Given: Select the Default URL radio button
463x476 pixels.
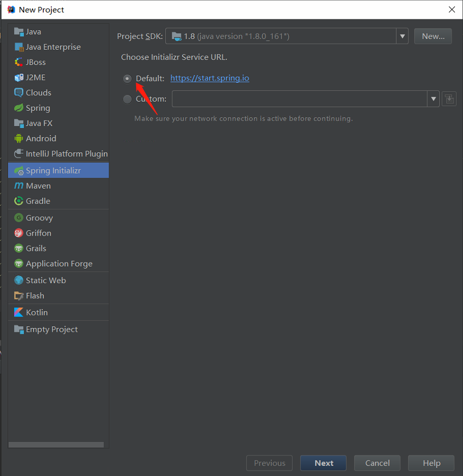Looking at the screenshot, I should click(128, 79).
